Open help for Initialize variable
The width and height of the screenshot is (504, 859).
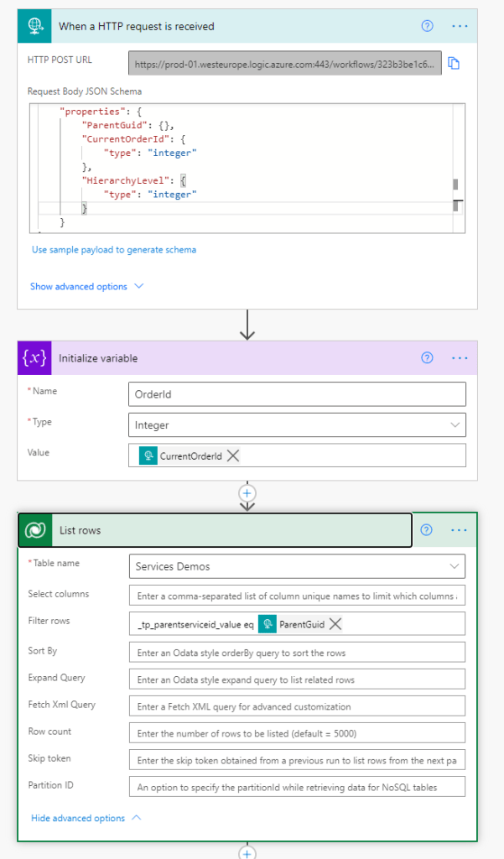[427, 358]
